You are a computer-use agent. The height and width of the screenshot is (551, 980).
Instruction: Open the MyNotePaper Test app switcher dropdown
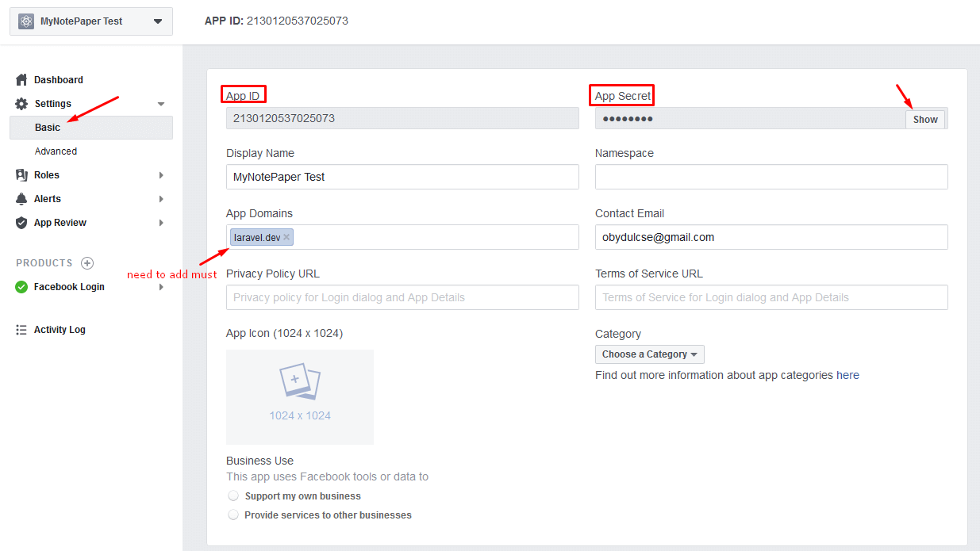click(91, 21)
